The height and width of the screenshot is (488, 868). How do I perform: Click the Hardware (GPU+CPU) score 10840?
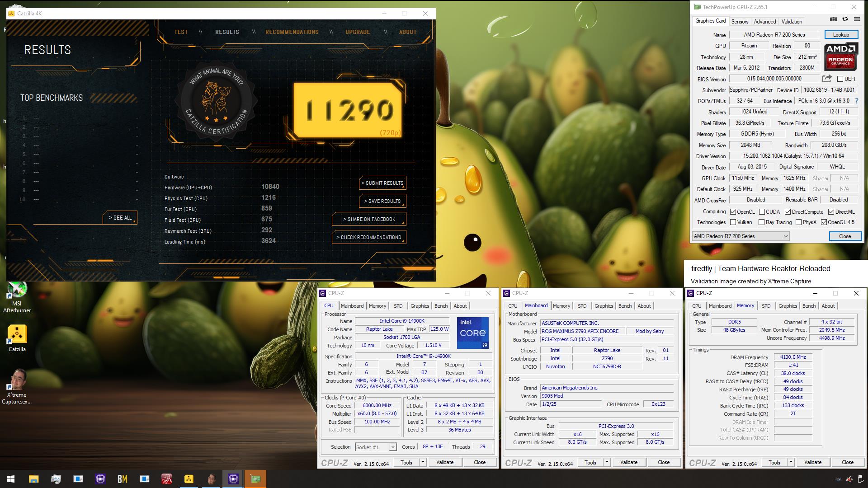coord(270,187)
